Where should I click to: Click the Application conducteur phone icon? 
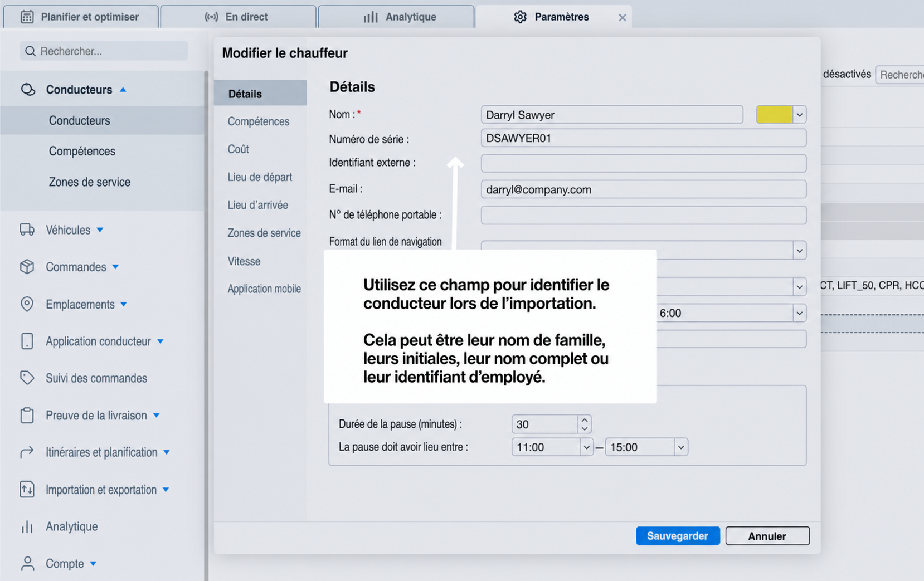(x=27, y=341)
